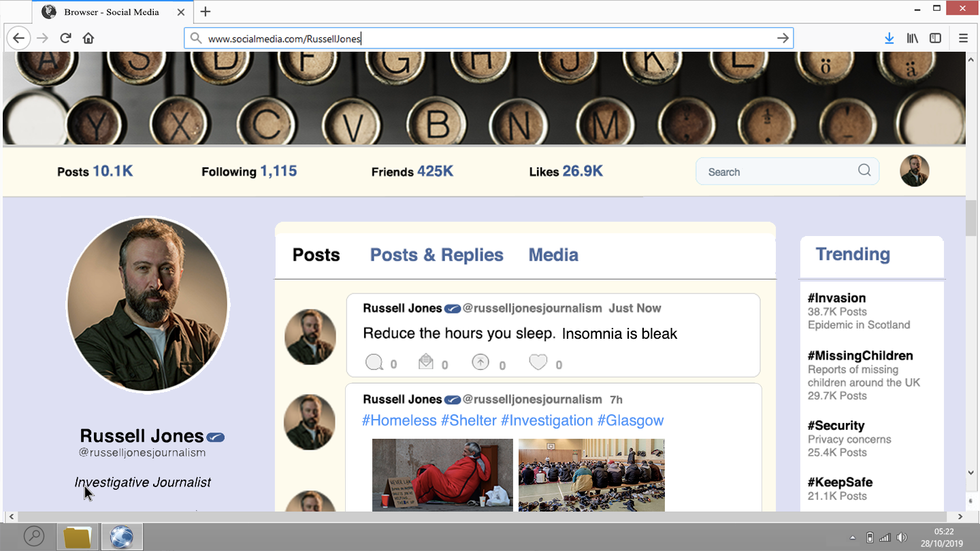The width and height of the screenshot is (980, 551).
Task: Open the browser library icon
Action: [x=912, y=38]
